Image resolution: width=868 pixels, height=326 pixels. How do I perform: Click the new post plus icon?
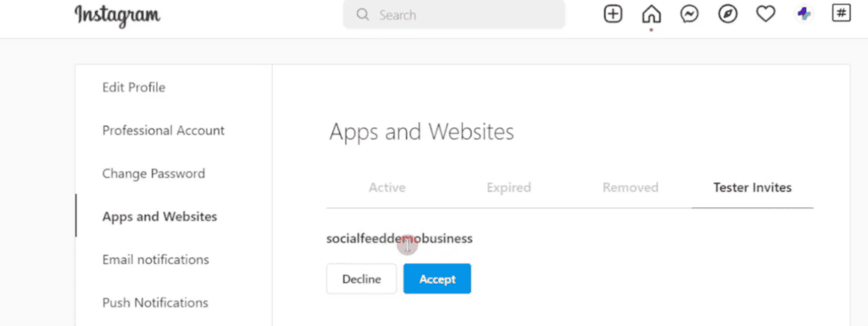[x=613, y=14]
